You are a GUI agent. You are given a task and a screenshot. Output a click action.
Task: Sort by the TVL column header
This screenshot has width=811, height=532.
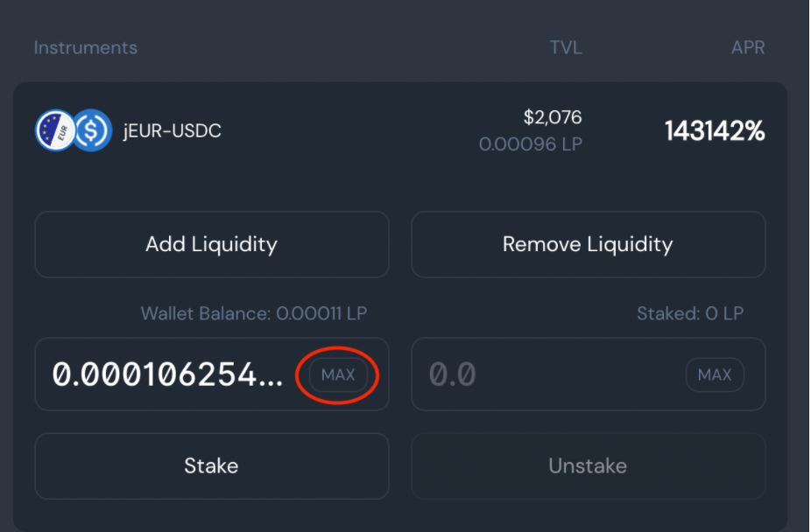coord(566,47)
